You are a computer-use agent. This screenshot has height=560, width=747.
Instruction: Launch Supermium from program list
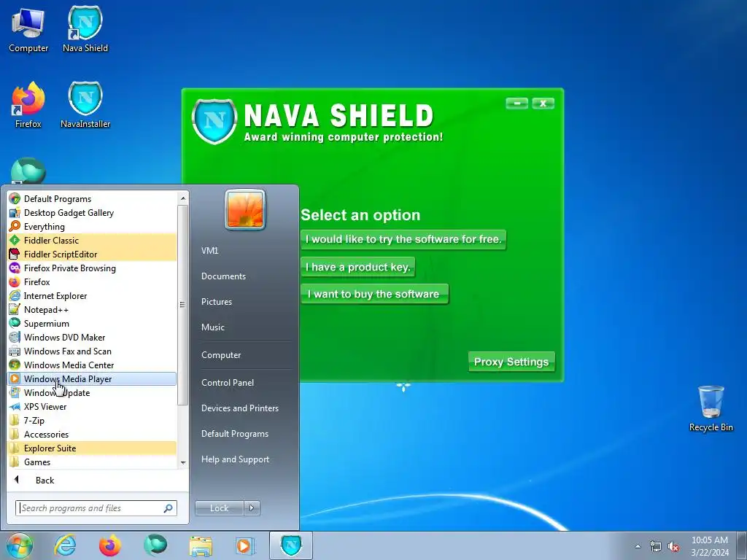[93, 323]
